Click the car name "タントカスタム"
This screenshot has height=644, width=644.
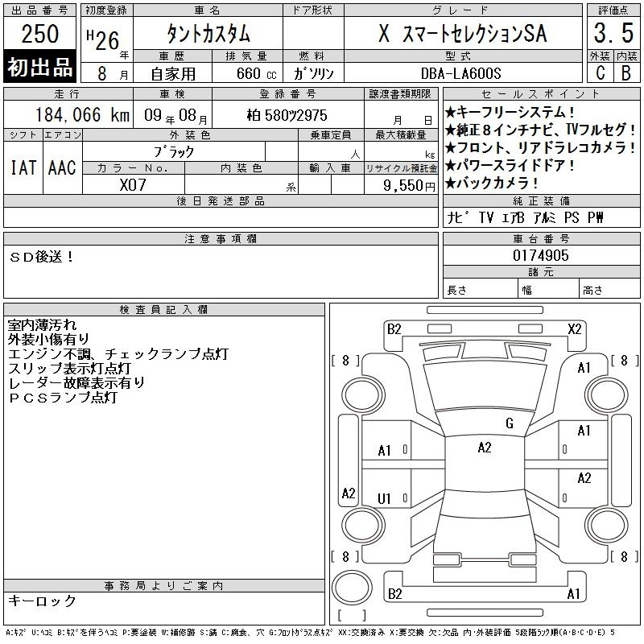(208, 34)
